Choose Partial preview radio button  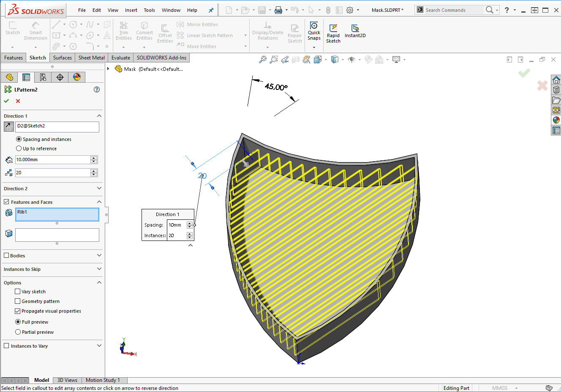18,332
